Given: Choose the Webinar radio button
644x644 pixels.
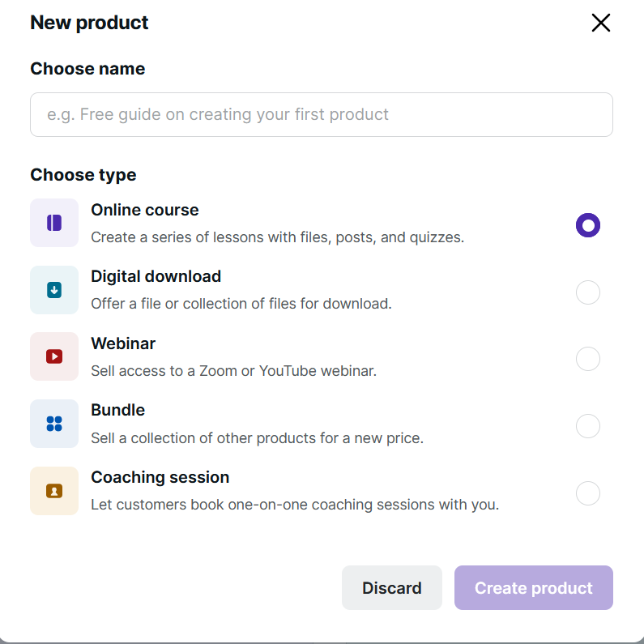Looking at the screenshot, I should [587, 359].
